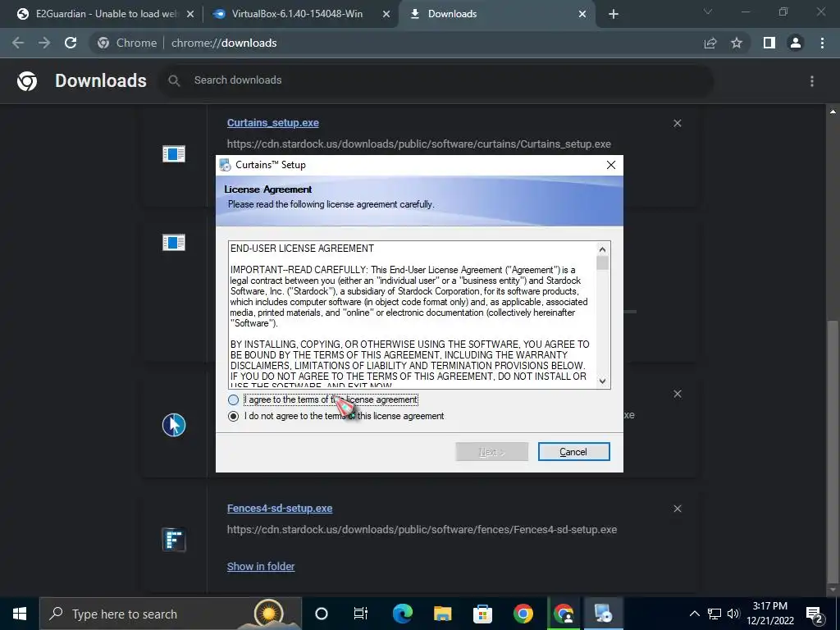
Task: Remove Curtains_setup.exe from downloads list
Action: (677, 123)
